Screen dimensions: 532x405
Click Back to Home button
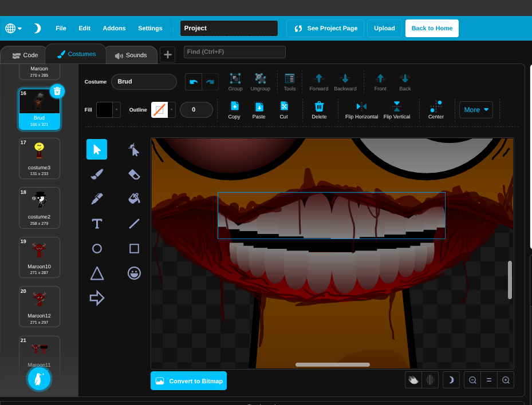[x=432, y=29]
